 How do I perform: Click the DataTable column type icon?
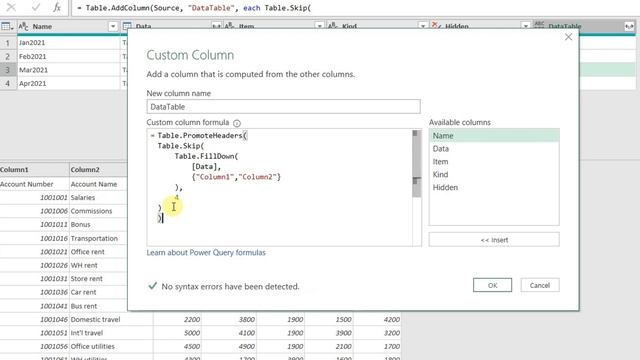pos(539,25)
